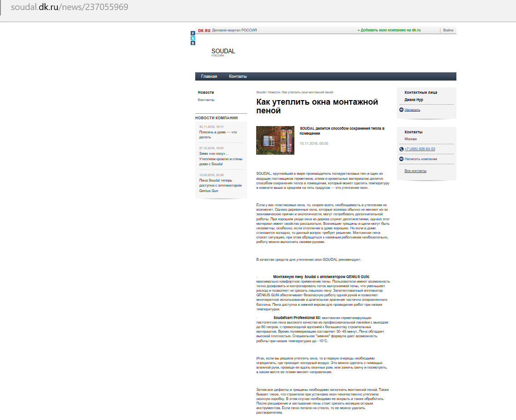Open news item Зима на носу
This screenshot has width=516, height=420.
click(x=221, y=159)
